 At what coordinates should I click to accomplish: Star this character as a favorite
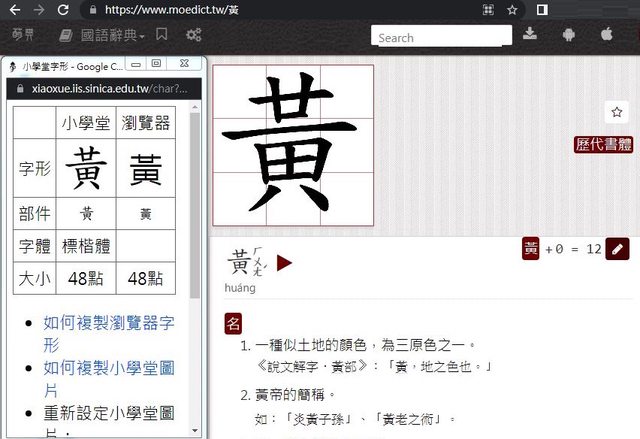tap(616, 112)
